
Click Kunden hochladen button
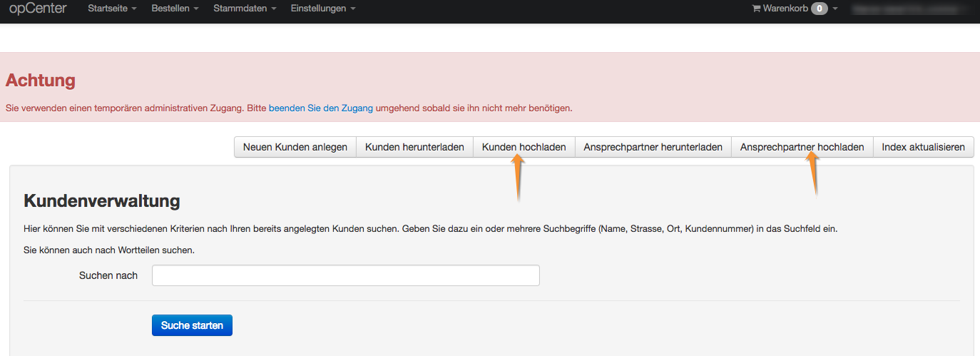524,147
